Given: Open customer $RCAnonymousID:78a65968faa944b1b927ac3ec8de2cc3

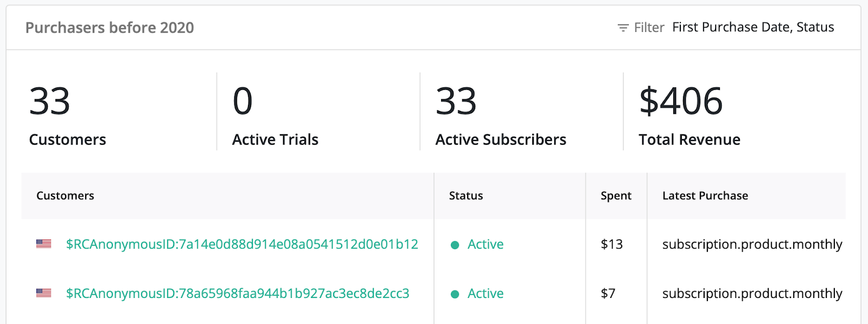Looking at the screenshot, I should (238, 294).
